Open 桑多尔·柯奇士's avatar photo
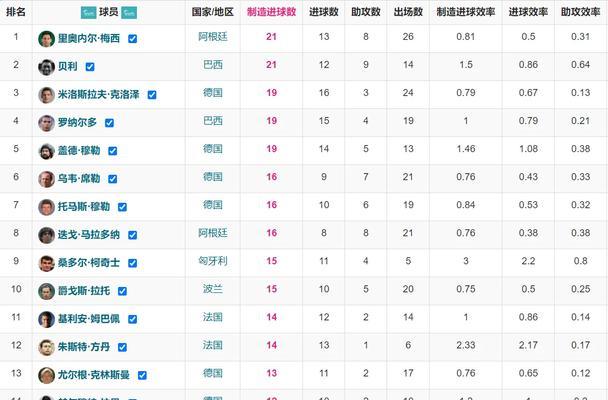The image size is (608, 400). click(47, 263)
